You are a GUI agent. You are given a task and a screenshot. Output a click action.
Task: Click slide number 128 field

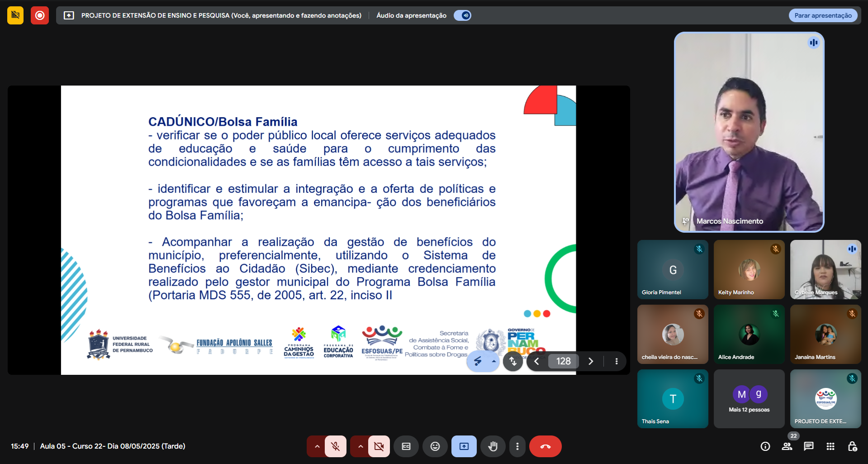563,361
